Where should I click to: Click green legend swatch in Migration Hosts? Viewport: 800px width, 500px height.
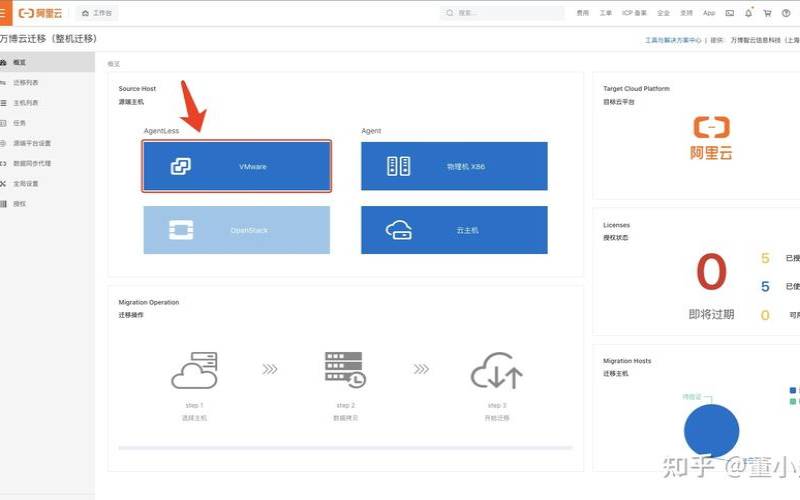tap(792, 402)
